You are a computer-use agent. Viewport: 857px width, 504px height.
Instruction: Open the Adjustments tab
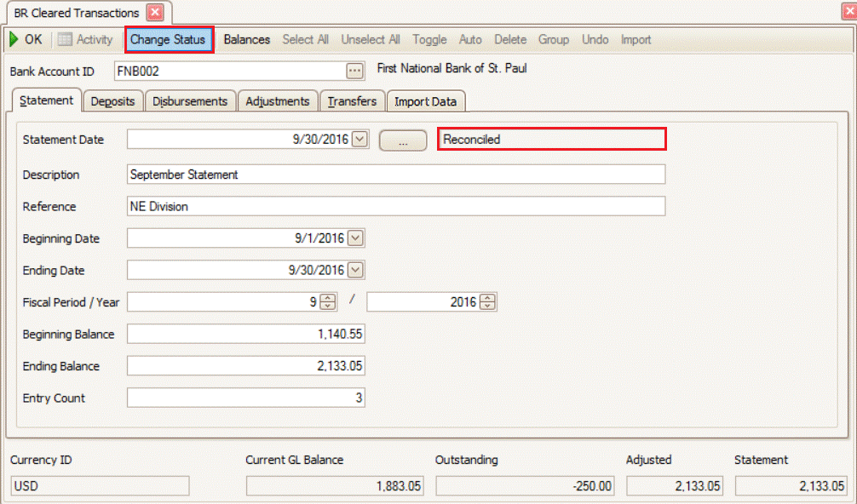pyautogui.click(x=277, y=101)
